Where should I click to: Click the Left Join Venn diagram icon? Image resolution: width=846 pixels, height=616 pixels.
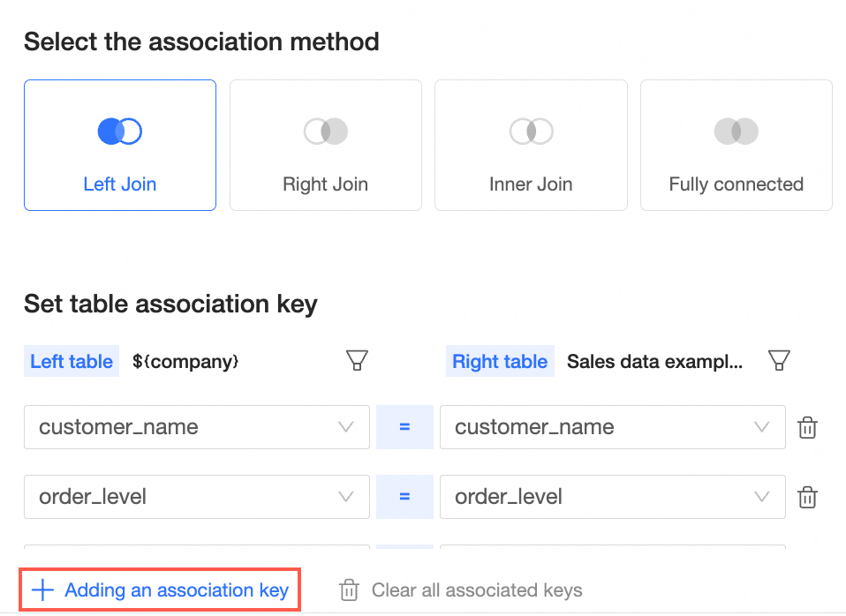pyautogui.click(x=120, y=131)
